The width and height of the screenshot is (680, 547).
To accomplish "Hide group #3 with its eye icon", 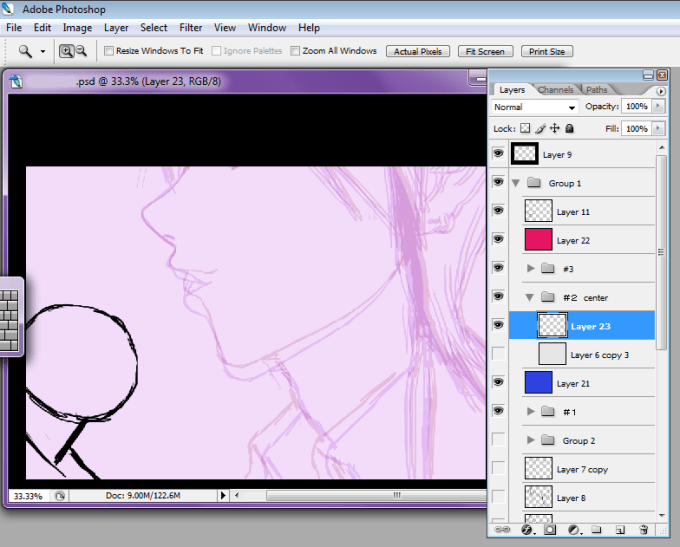I will pyautogui.click(x=498, y=268).
